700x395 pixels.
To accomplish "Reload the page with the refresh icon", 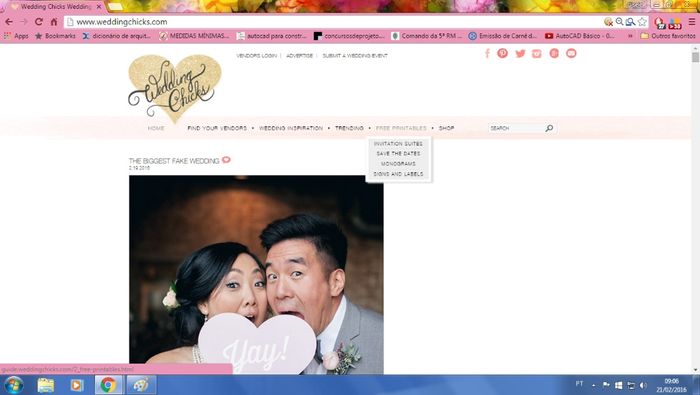I will click(39, 22).
